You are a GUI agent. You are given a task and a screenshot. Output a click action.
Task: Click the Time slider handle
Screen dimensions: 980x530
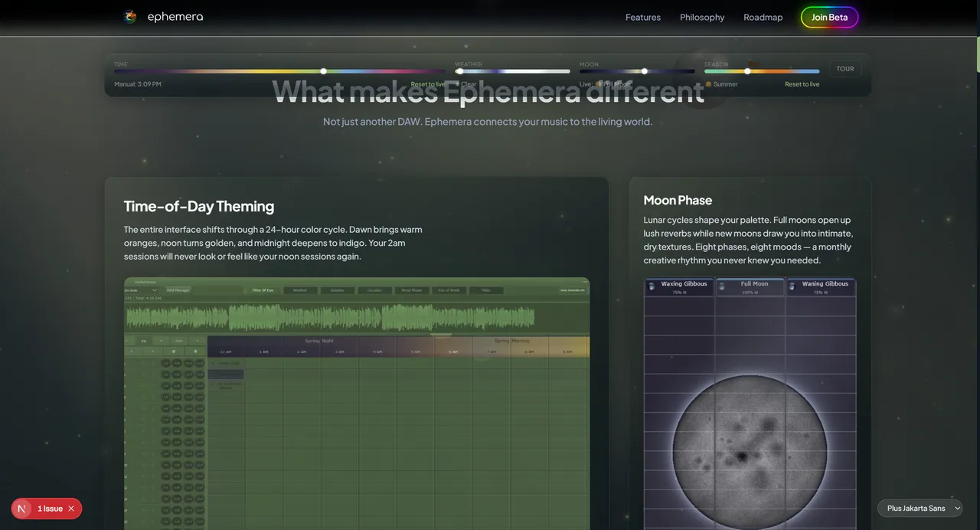click(323, 71)
